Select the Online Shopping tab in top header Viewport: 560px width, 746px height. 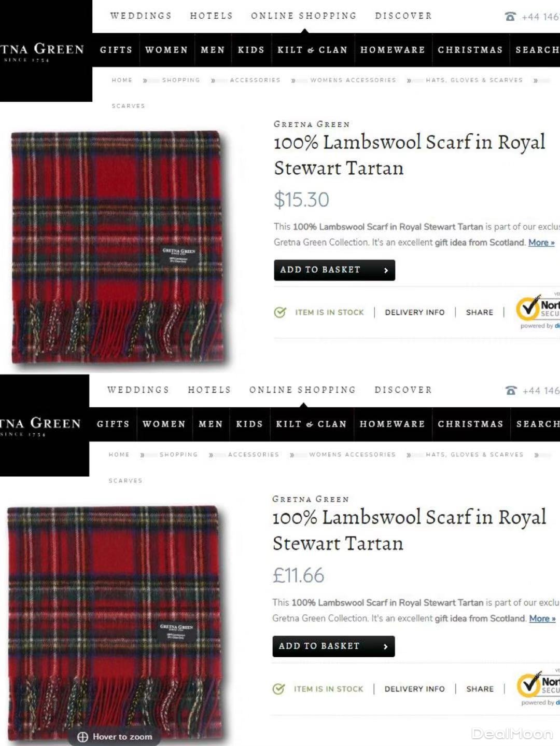(304, 16)
